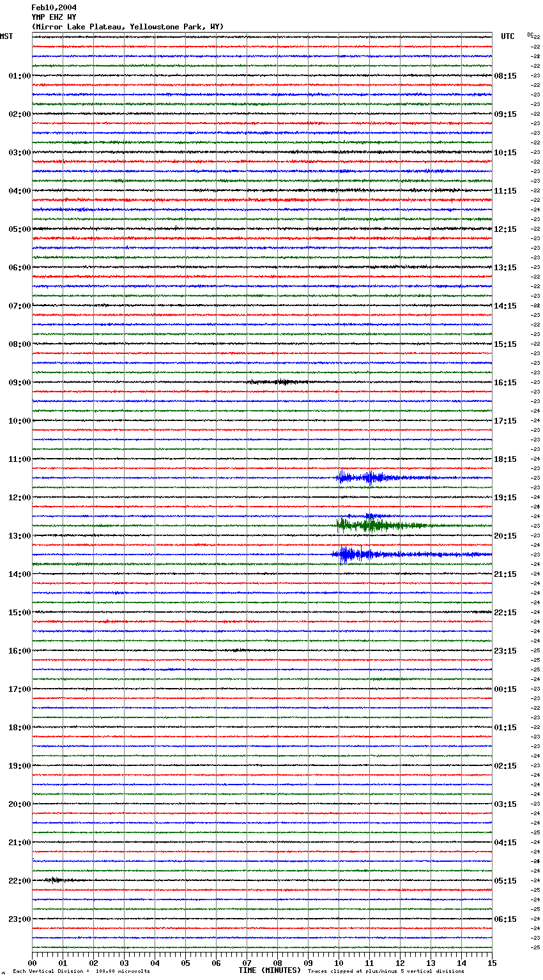Click the 06:15 UTC time label

(x=505, y=919)
